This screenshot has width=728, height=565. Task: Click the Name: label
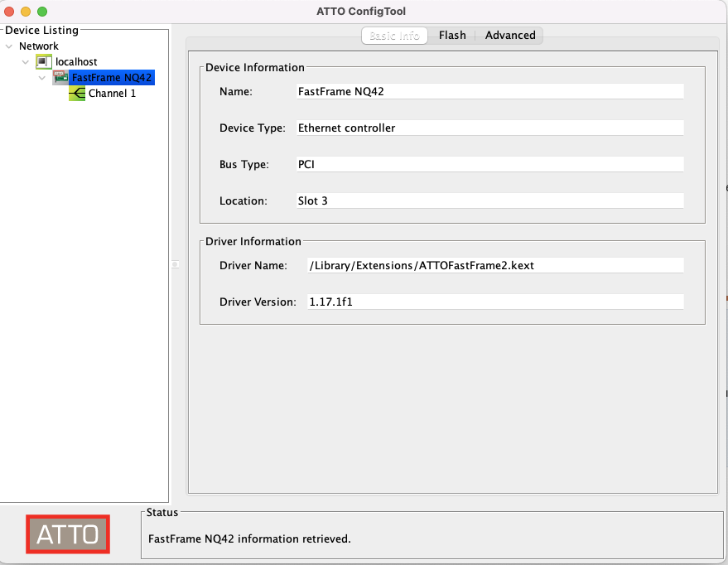point(236,91)
